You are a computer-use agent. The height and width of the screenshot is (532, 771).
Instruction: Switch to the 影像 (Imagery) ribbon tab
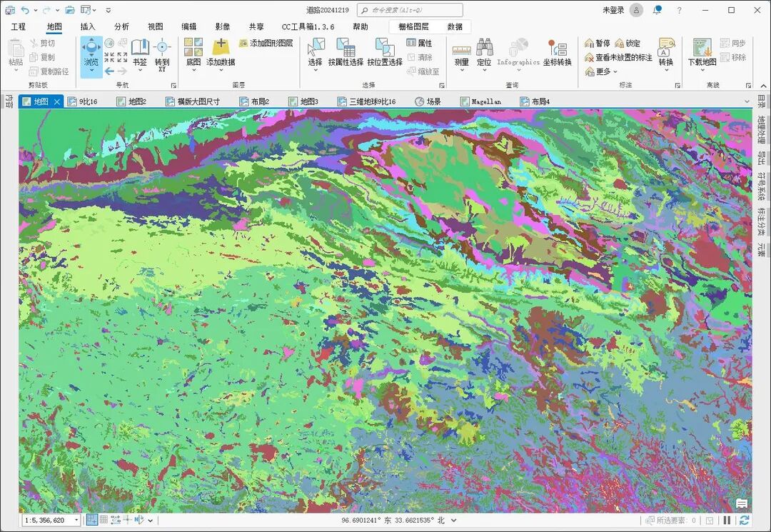click(x=223, y=26)
